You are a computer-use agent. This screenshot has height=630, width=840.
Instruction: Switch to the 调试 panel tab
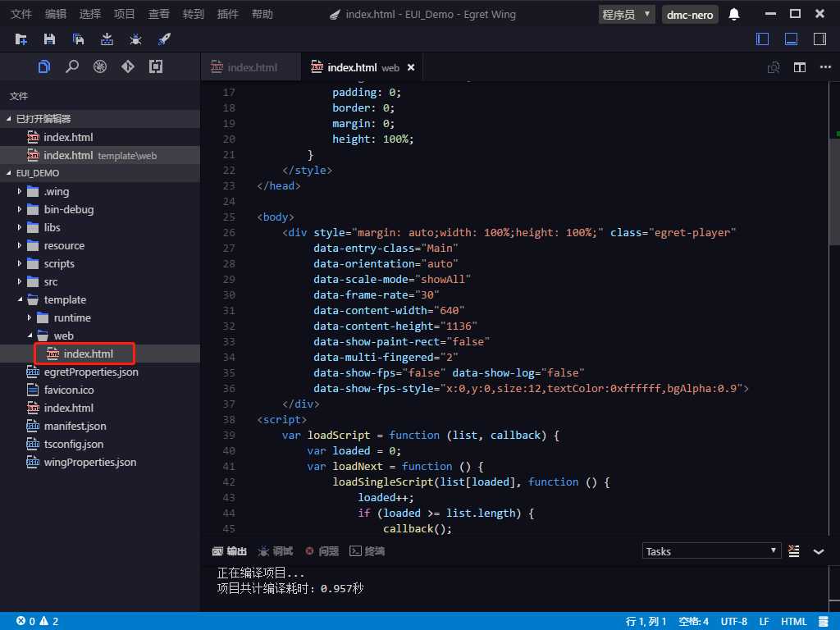coord(276,551)
